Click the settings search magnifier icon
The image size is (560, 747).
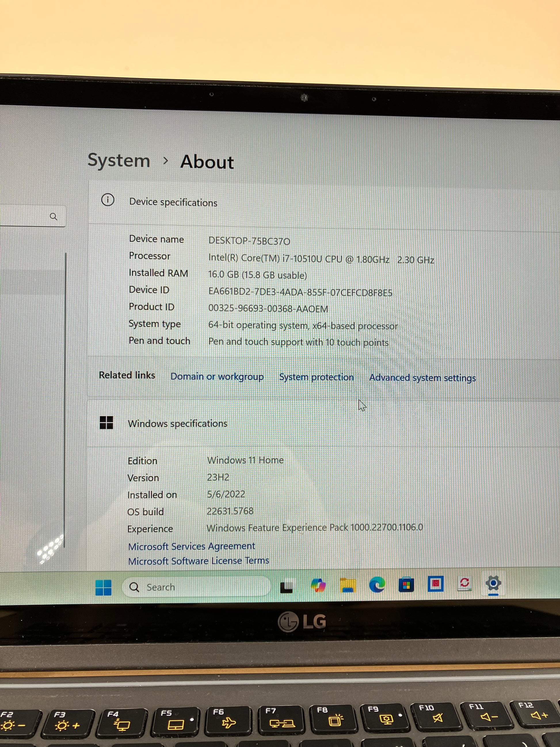point(53,216)
